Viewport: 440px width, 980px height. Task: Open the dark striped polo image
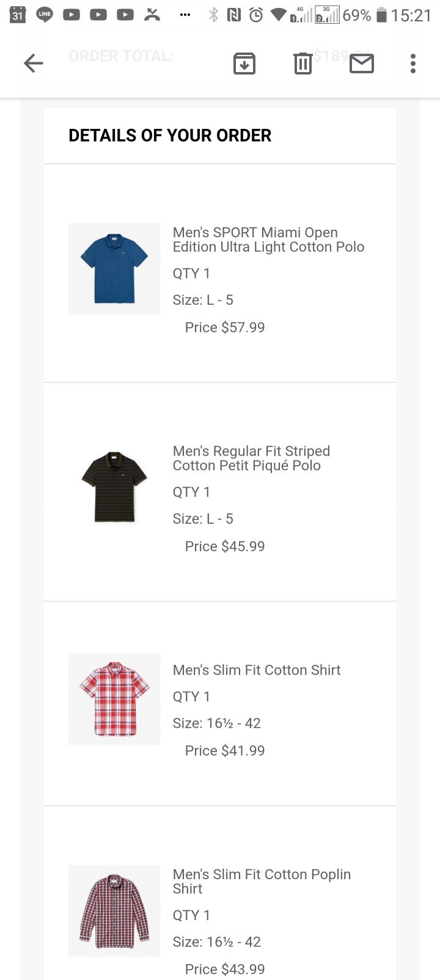tap(114, 488)
